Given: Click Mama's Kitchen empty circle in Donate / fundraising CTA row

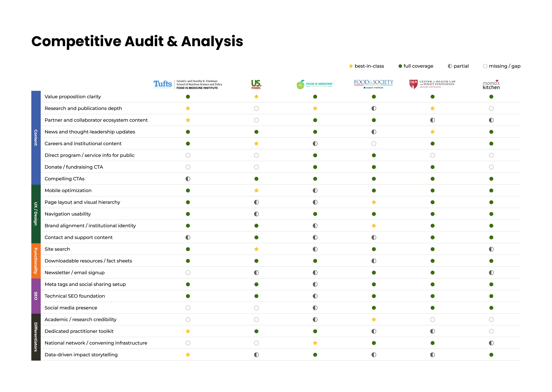Looking at the screenshot, I should click(x=491, y=167).
